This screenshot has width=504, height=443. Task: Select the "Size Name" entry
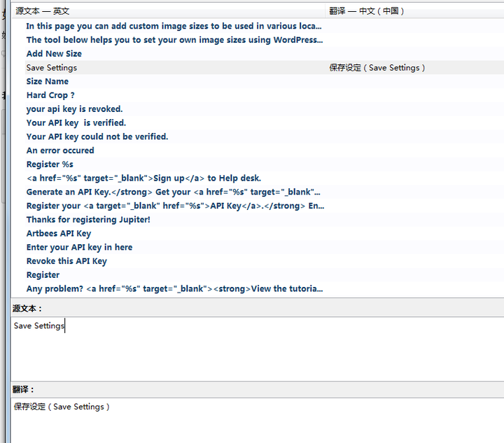click(x=48, y=81)
